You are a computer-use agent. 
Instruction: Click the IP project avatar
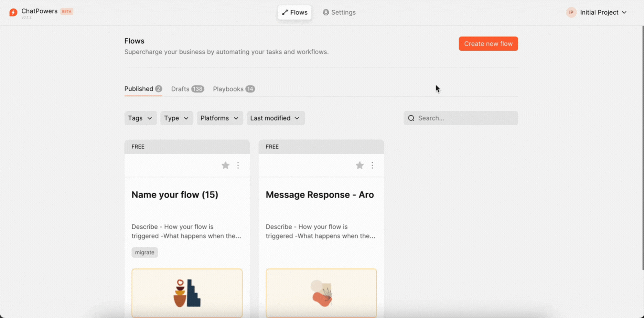571,12
